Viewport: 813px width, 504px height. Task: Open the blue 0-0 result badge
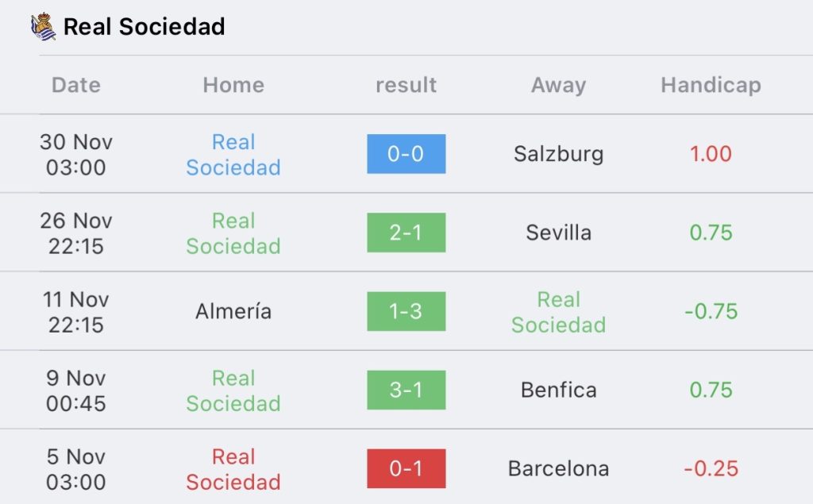[x=406, y=154]
